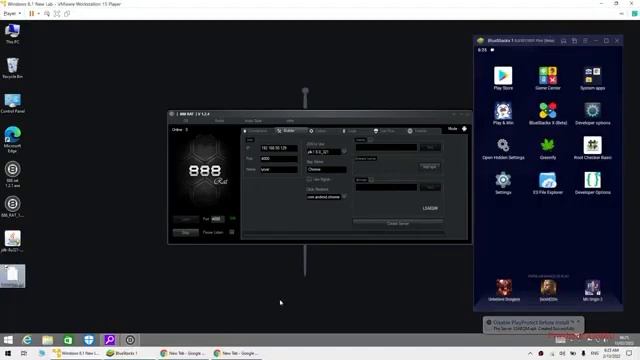
Task: Show hidden icons in host system tray
Action: tap(530, 353)
